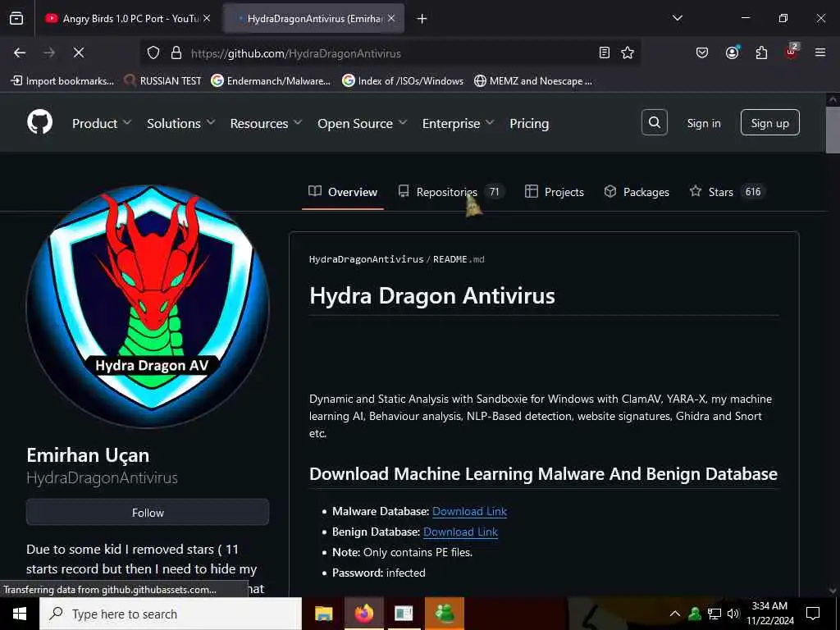Screen dimensions: 840x630
Task: Select the HydraDragonAntivirus browser tab
Action: tap(314, 18)
